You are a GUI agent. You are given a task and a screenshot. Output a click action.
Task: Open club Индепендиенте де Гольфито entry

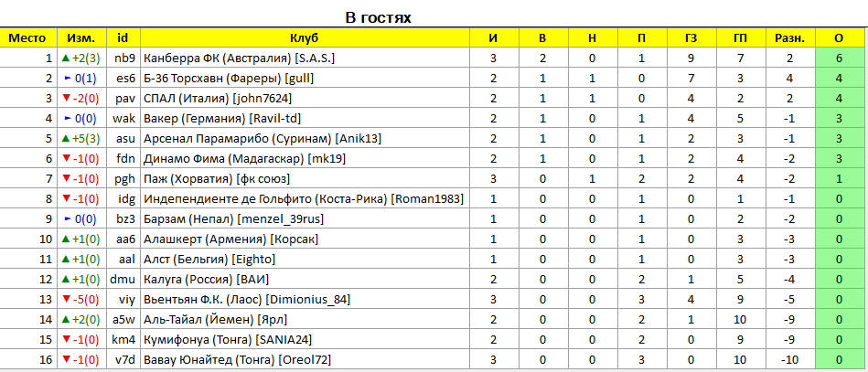click(304, 199)
